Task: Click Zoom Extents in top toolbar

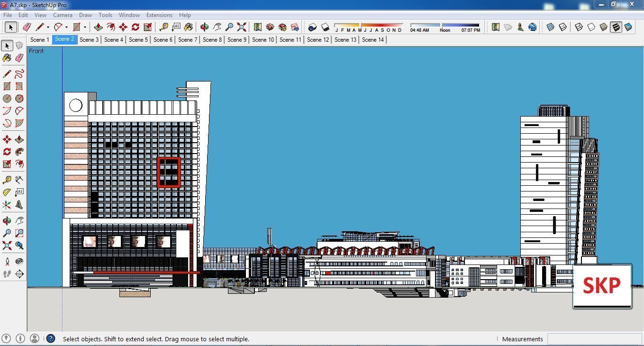Action: coord(242,27)
